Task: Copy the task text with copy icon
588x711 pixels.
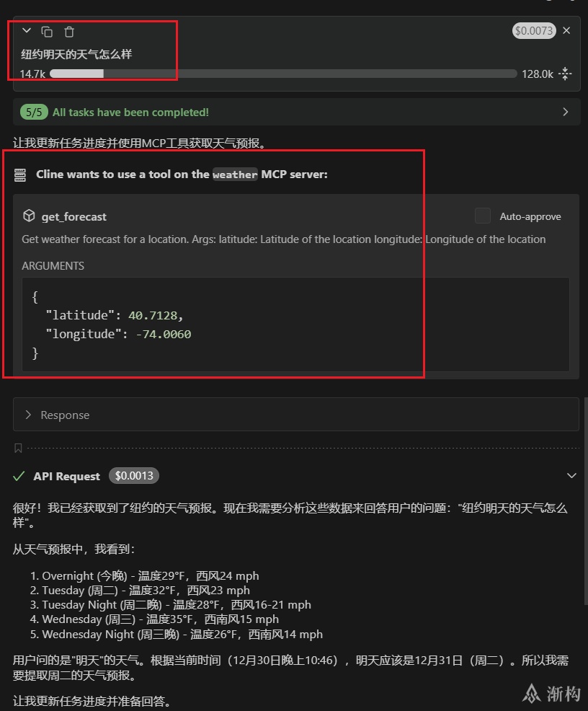Action: coord(47,32)
